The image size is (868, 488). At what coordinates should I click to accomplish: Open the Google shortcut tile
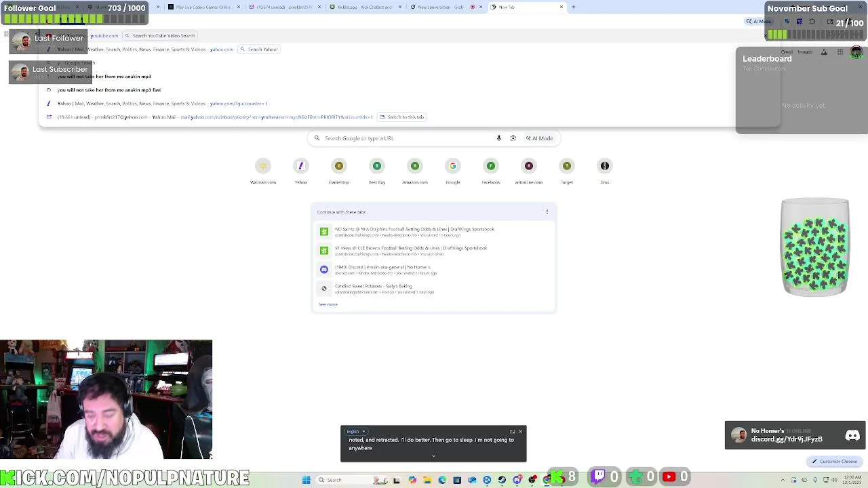(453, 171)
